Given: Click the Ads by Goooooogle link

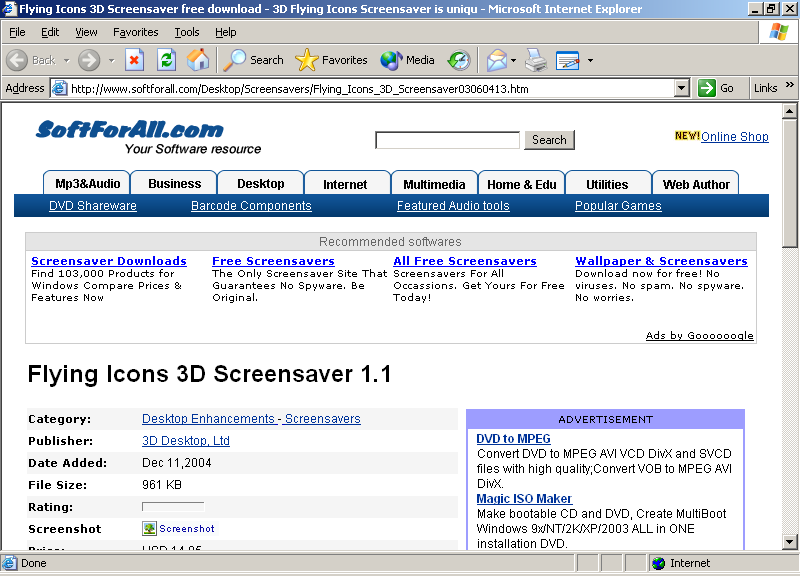Looking at the screenshot, I should 699,335.
